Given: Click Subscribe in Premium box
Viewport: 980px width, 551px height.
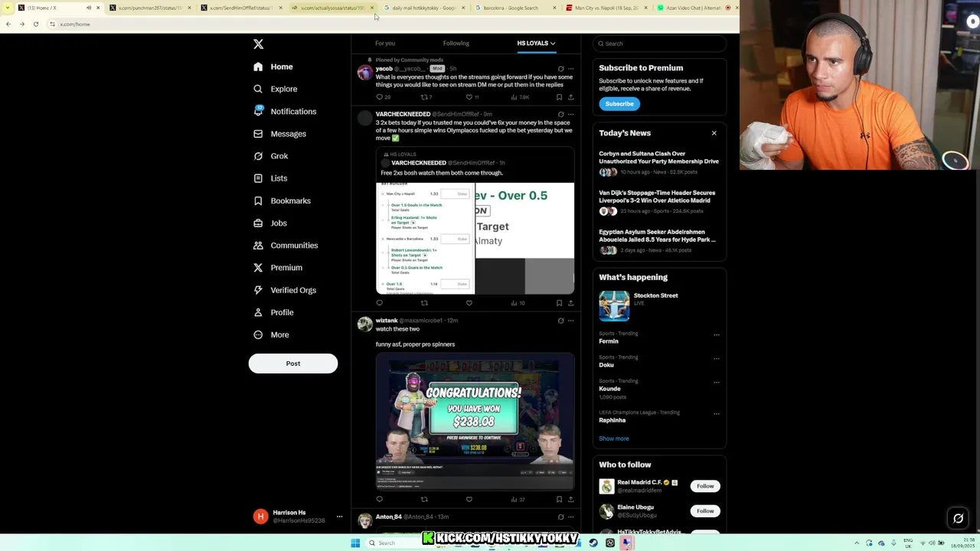Looking at the screenshot, I should point(619,104).
